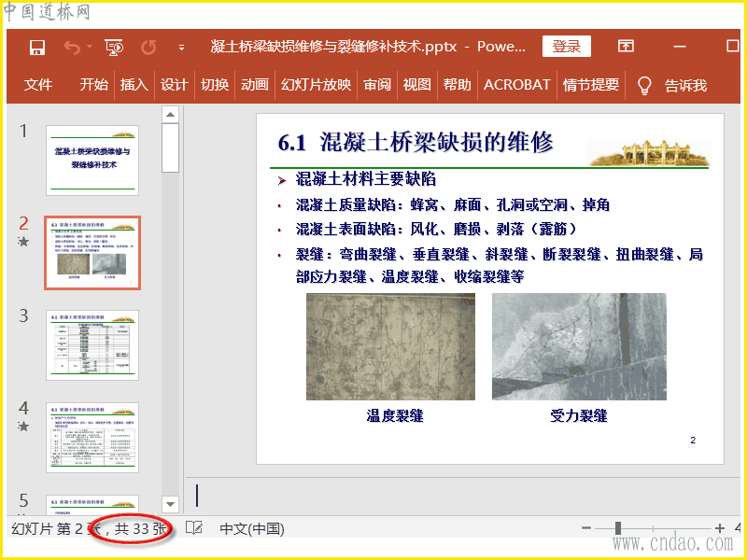The image size is (747, 560).
Task: Switch to the 幻灯片放映 (Slide Show) tab
Action: pos(316,85)
